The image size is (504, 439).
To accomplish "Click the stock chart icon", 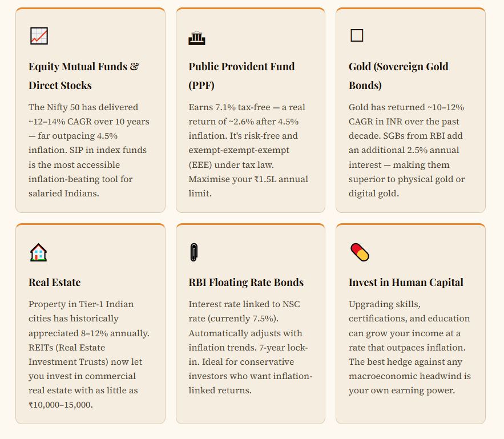I will click(39, 36).
